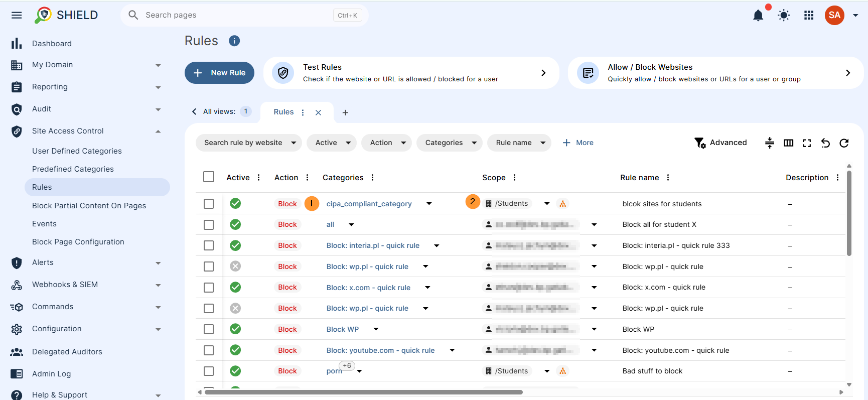Click the vertical scrollbar of rules table
This screenshot has width=868, height=400.
pyautogui.click(x=849, y=213)
